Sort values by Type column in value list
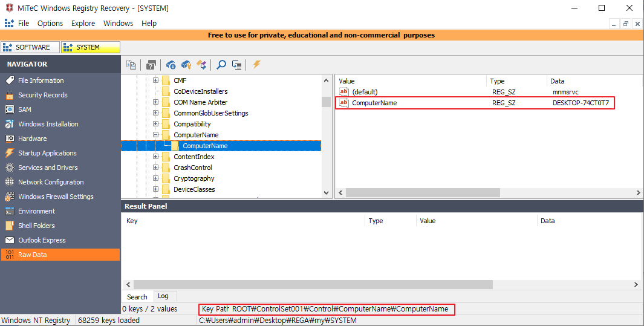644x326 pixels. [516, 81]
